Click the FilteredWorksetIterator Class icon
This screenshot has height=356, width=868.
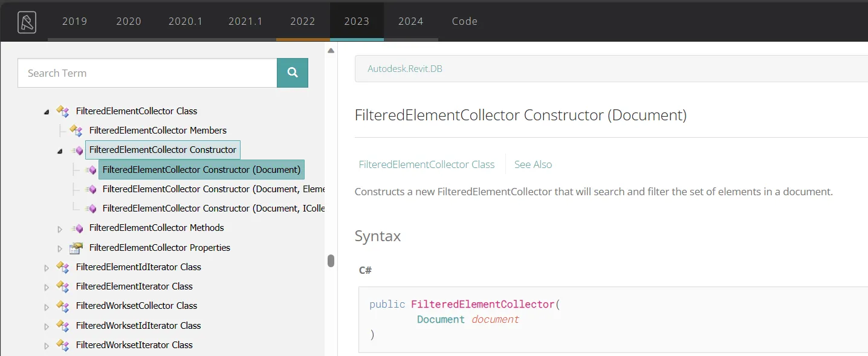63,345
